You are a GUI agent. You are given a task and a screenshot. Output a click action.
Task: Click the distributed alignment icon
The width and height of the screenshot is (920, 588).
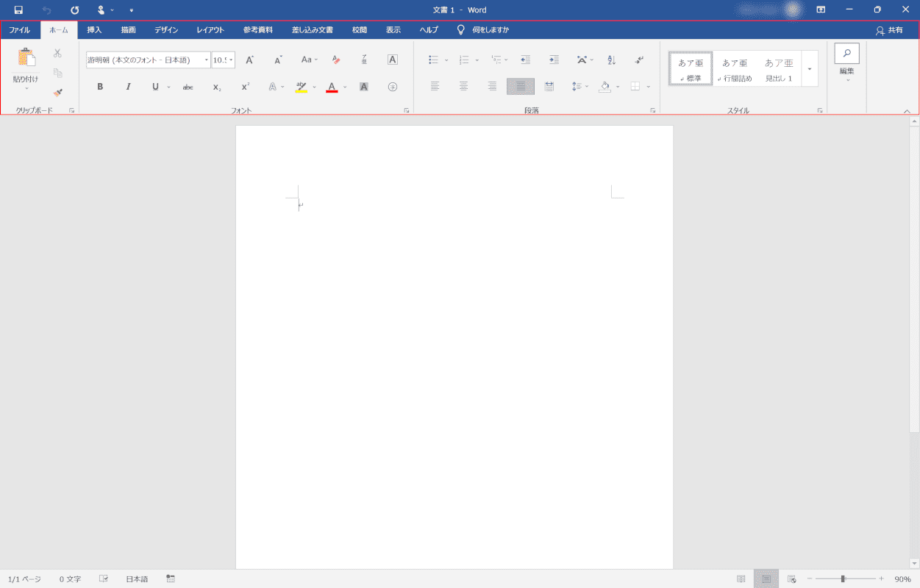[549, 87]
